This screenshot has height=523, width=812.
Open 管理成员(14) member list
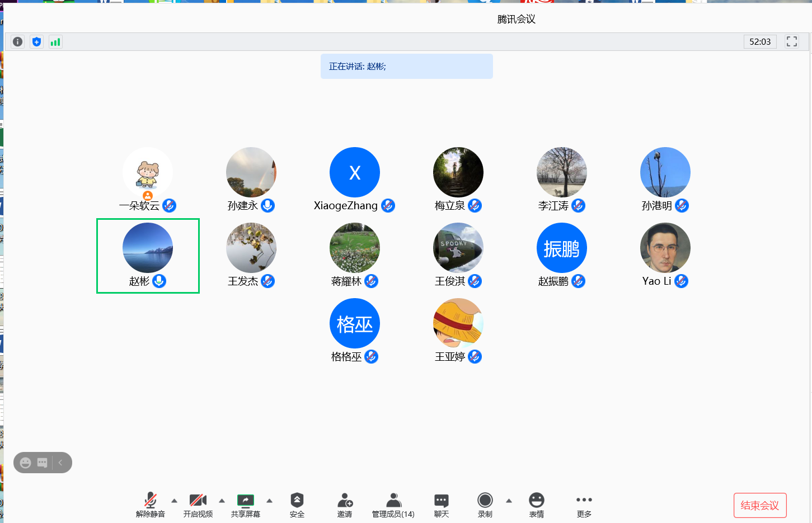393,504
